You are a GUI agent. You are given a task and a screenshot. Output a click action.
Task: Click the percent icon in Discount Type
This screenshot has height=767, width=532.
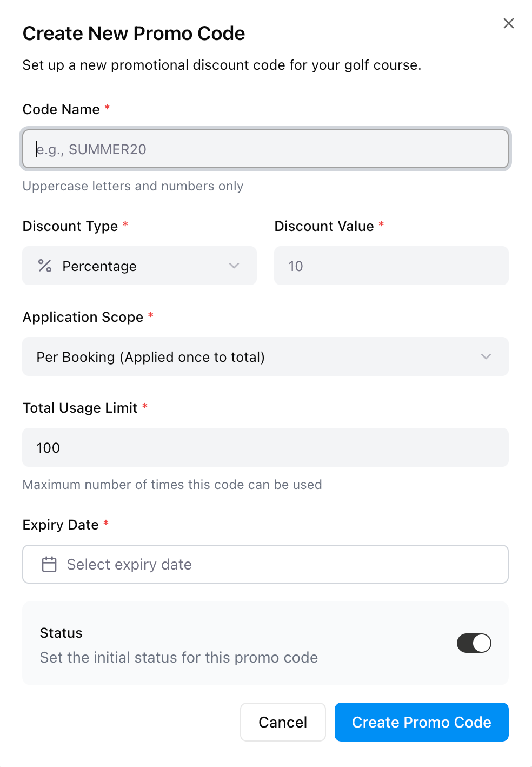coord(45,266)
